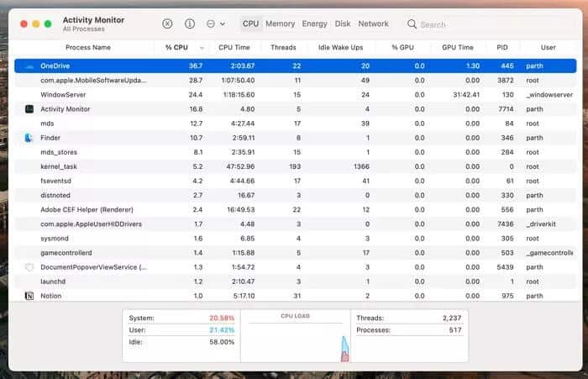
Task: Select the launchd process row
Action: coord(295,282)
